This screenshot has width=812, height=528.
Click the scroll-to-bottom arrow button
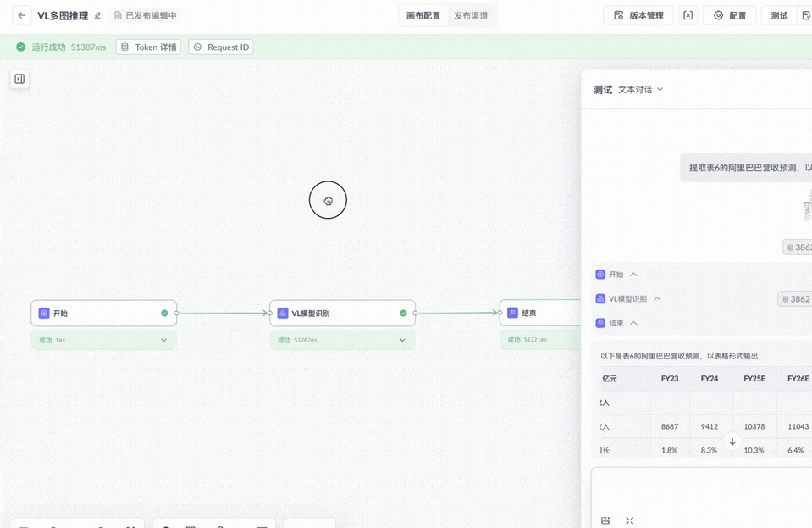tap(732, 442)
